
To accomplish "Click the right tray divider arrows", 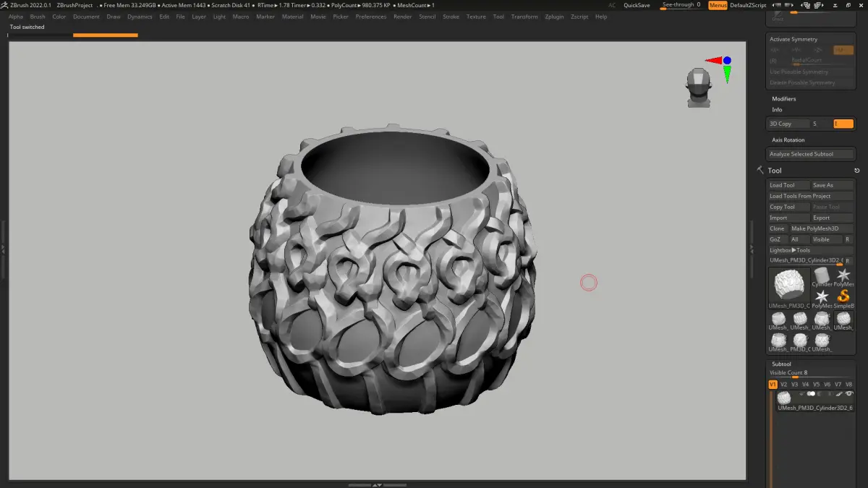I will pos(751,249).
